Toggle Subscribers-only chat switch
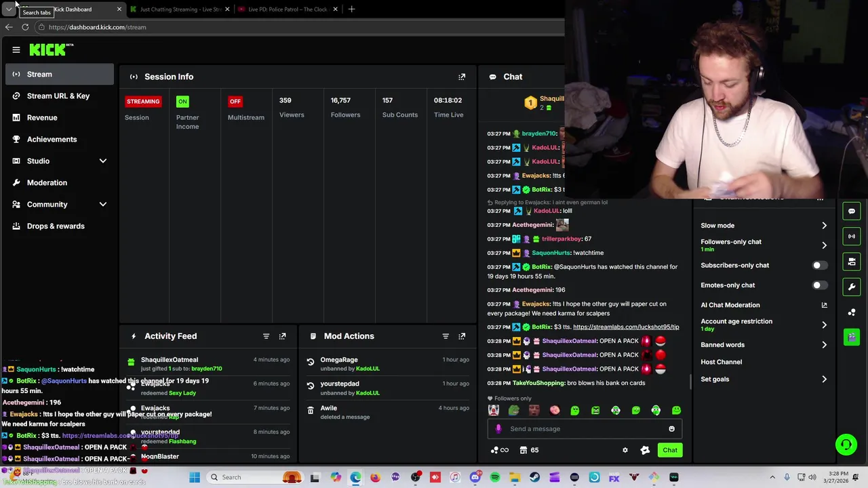The image size is (868, 488). [819, 266]
